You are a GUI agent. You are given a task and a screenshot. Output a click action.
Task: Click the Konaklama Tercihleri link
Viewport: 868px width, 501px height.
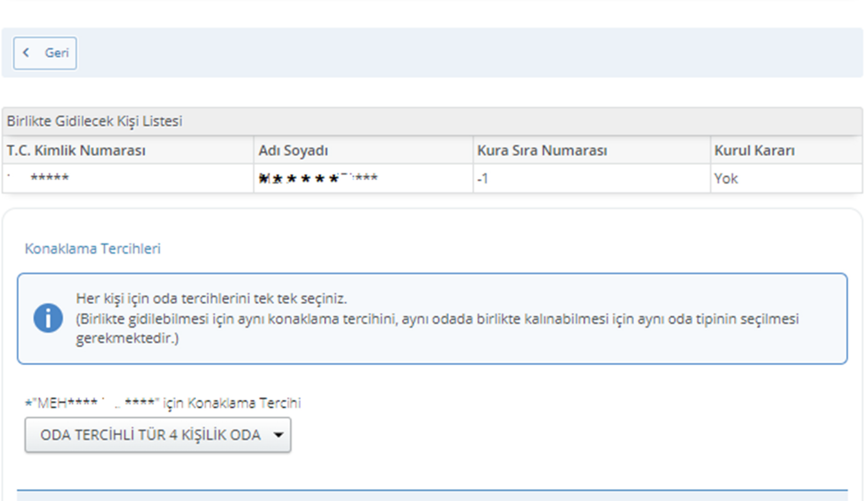(93, 249)
